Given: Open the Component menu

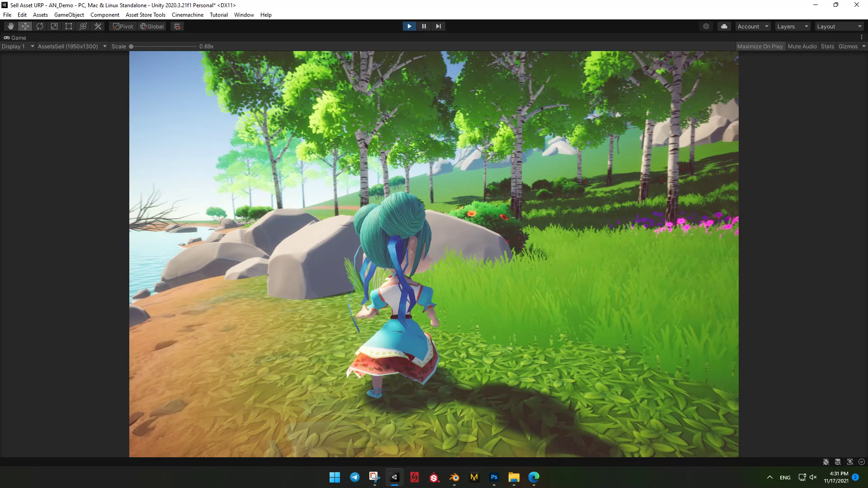Looking at the screenshot, I should 105,14.
